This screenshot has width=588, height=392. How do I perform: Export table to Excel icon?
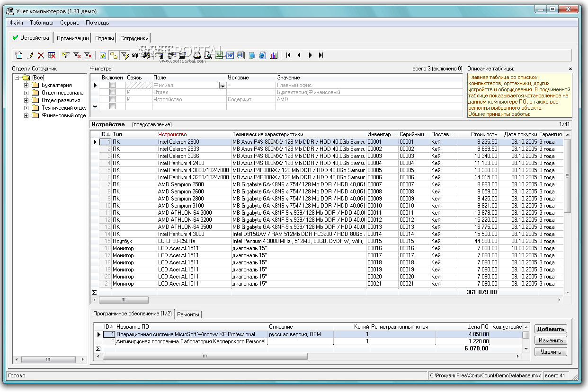(x=219, y=55)
